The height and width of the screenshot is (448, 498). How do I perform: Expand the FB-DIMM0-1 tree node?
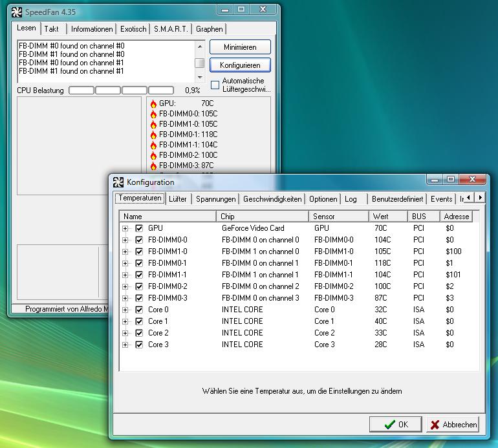click(125, 263)
